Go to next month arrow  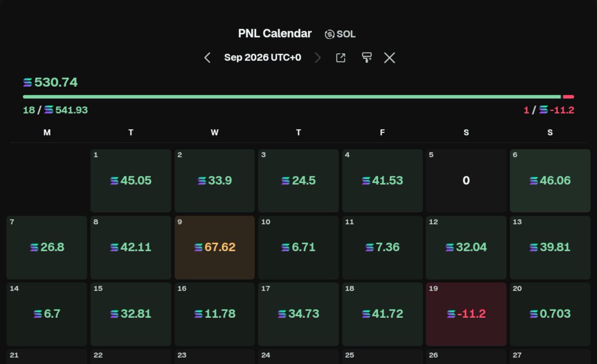point(318,58)
